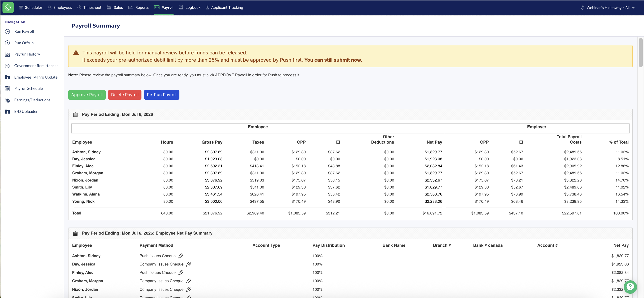The image size is (644, 298).
Task: Click the Delete Payroll button
Action: (125, 95)
